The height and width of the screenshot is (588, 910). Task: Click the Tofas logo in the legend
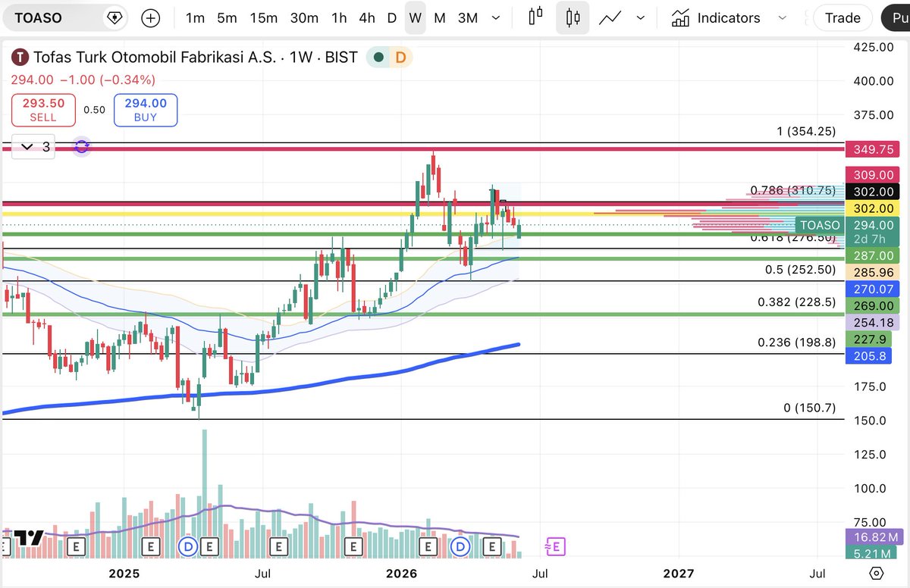(20, 57)
